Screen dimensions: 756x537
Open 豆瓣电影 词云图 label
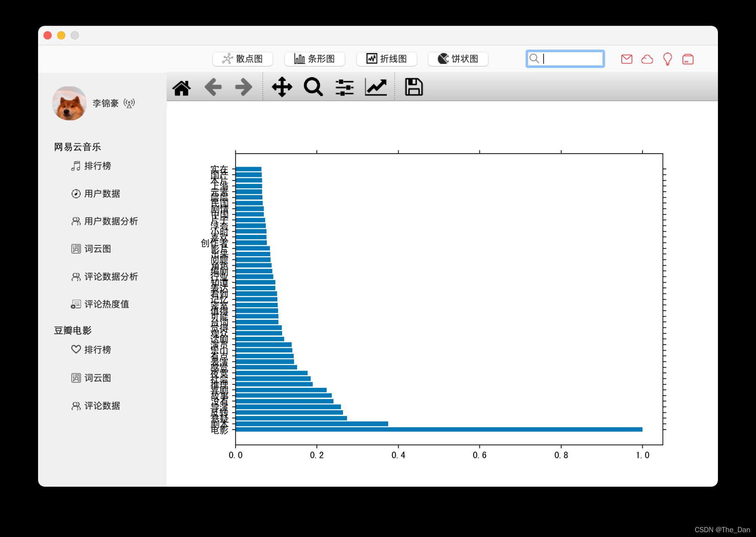pos(97,378)
